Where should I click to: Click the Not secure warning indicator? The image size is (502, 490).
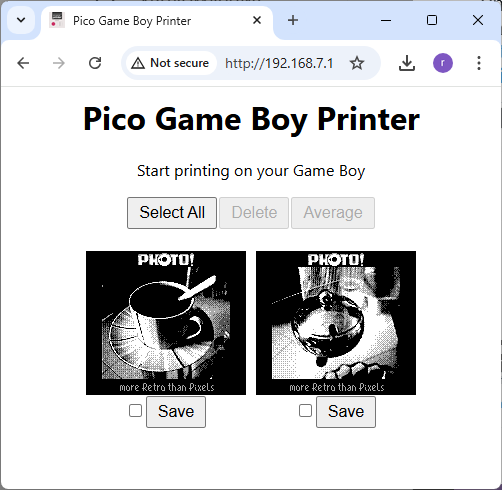[170, 63]
